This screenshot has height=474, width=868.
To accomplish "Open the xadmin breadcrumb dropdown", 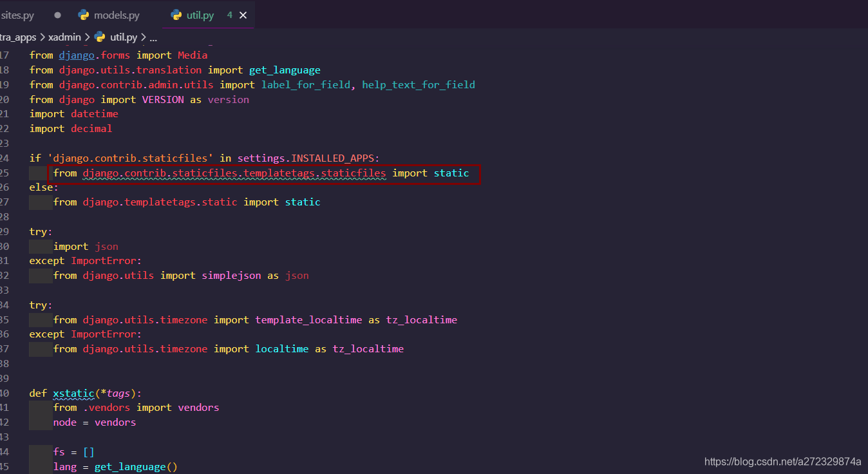I will point(64,37).
